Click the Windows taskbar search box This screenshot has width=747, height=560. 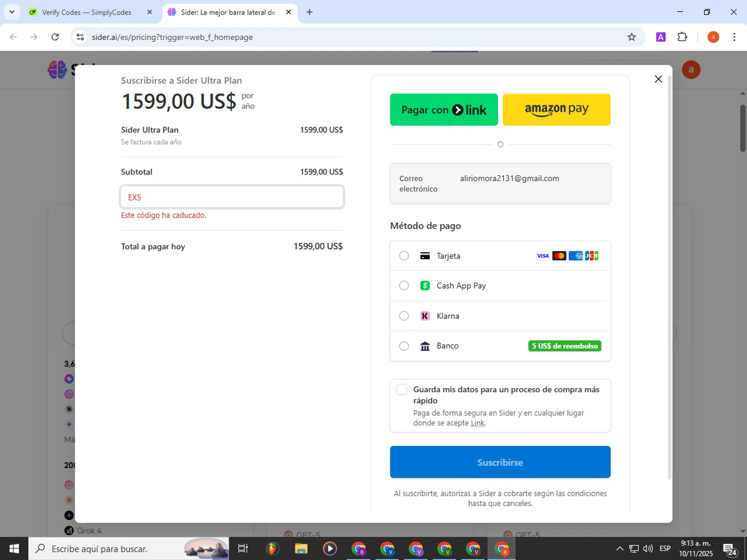[x=128, y=549]
